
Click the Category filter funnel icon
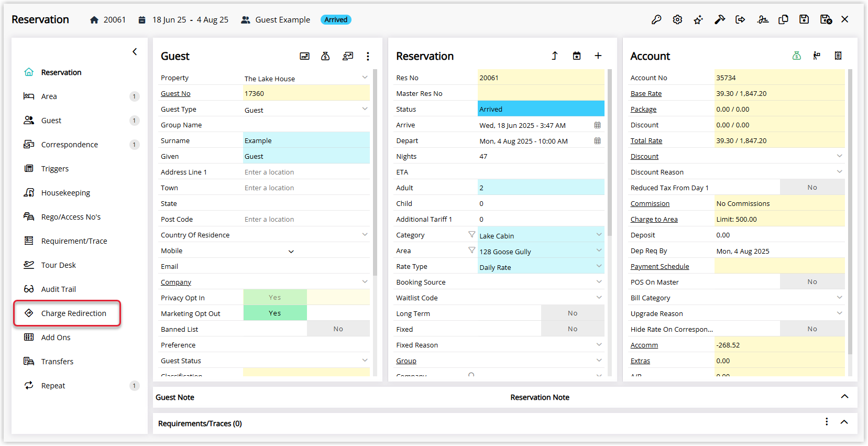(471, 235)
